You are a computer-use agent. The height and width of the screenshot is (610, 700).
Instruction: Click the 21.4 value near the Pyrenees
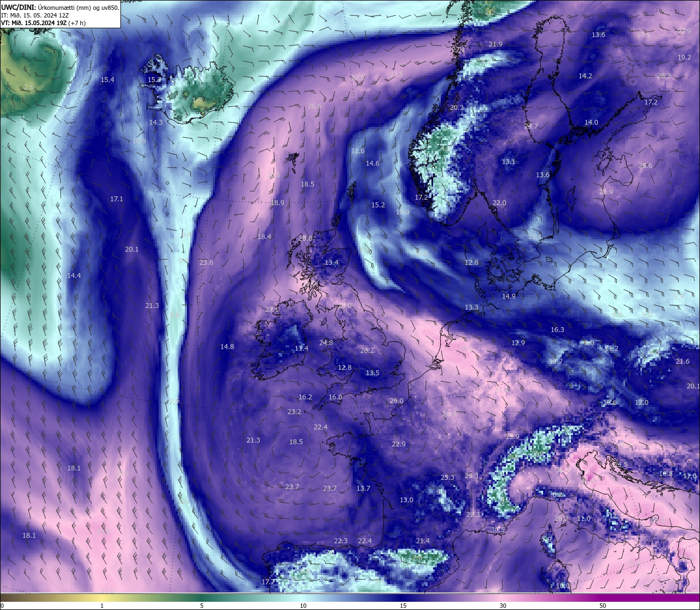(423, 541)
